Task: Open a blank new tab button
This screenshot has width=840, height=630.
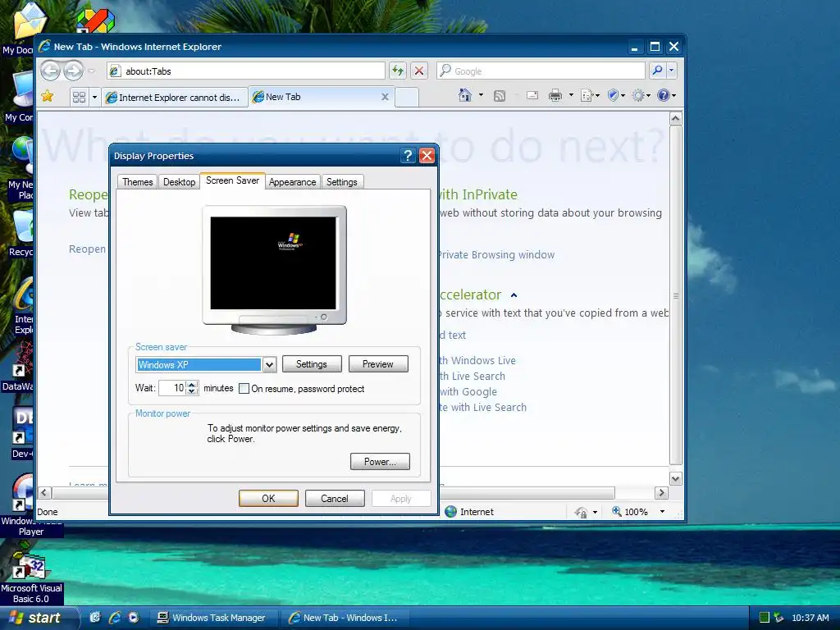Action: tap(407, 98)
